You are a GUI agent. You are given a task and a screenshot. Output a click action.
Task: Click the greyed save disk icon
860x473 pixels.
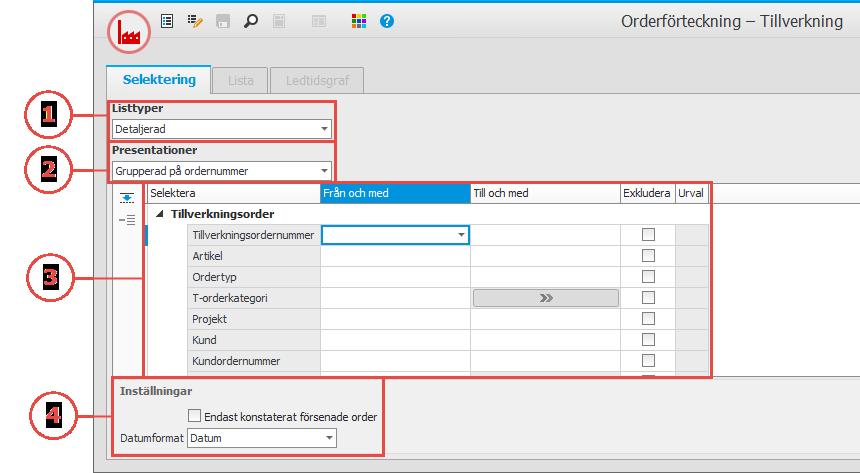tap(223, 21)
